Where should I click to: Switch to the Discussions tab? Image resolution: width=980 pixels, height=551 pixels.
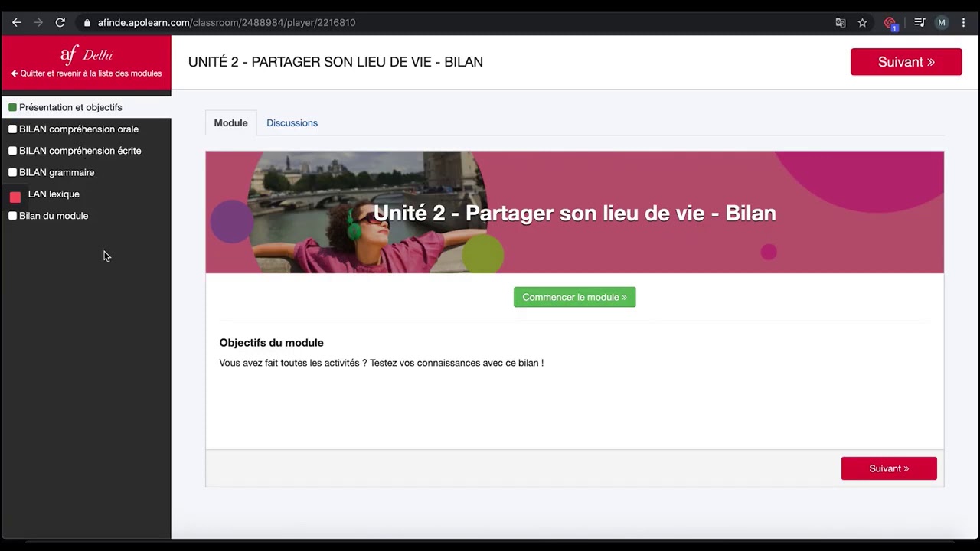point(292,123)
